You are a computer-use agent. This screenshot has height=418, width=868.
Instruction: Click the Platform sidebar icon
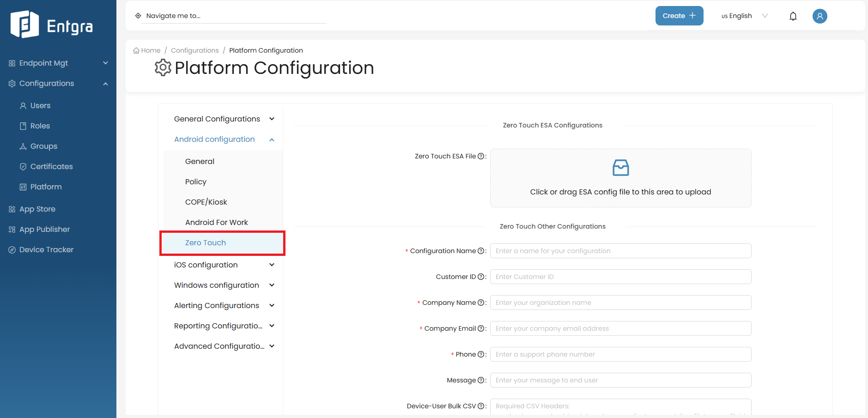tap(23, 187)
